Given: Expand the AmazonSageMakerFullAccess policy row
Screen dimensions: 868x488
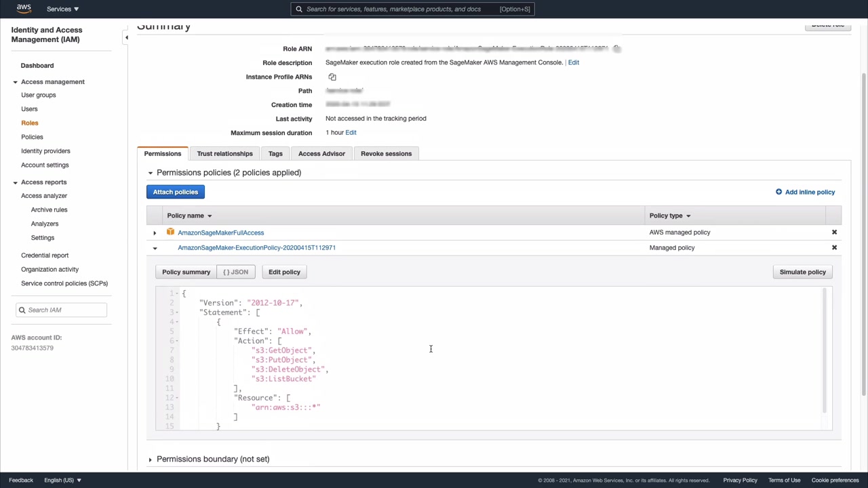Looking at the screenshot, I should pyautogui.click(x=155, y=233).
